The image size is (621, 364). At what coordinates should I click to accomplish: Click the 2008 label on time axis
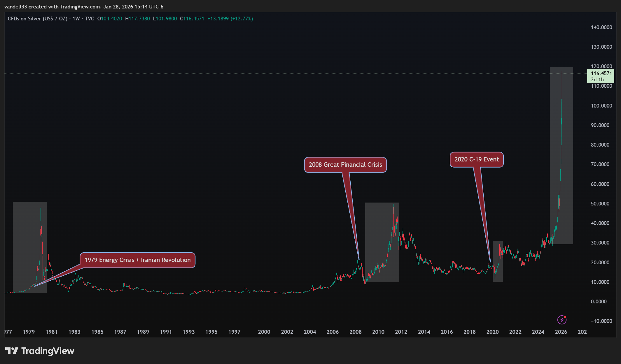click(x=355, y=332)
